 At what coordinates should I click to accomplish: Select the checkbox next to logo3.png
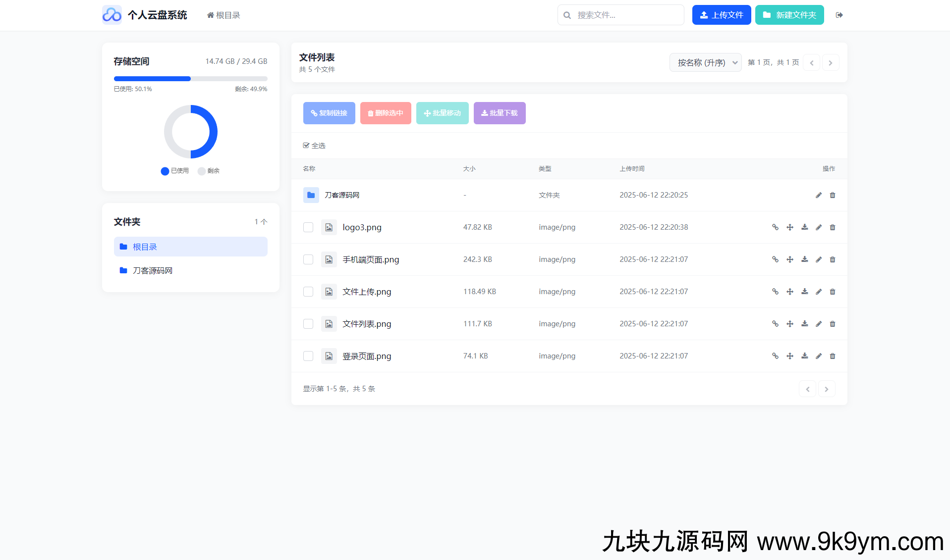click(x=308, y=227)
